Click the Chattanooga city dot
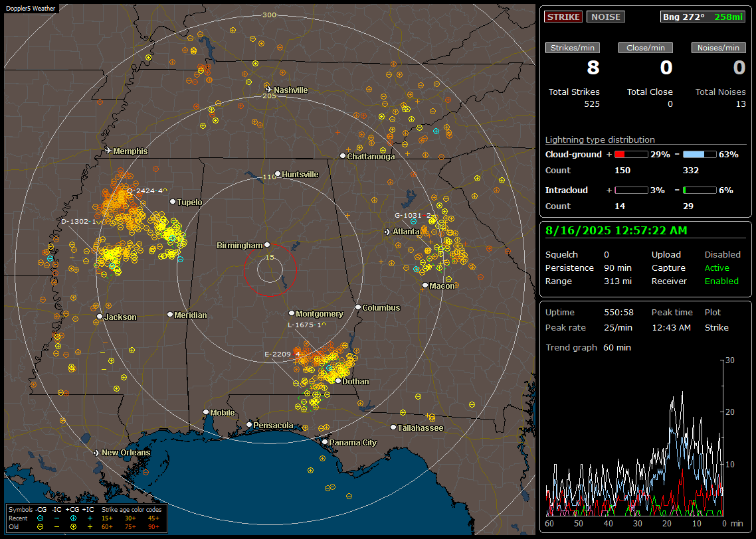This screenshot has width=756, height=539. pos(343,156)
